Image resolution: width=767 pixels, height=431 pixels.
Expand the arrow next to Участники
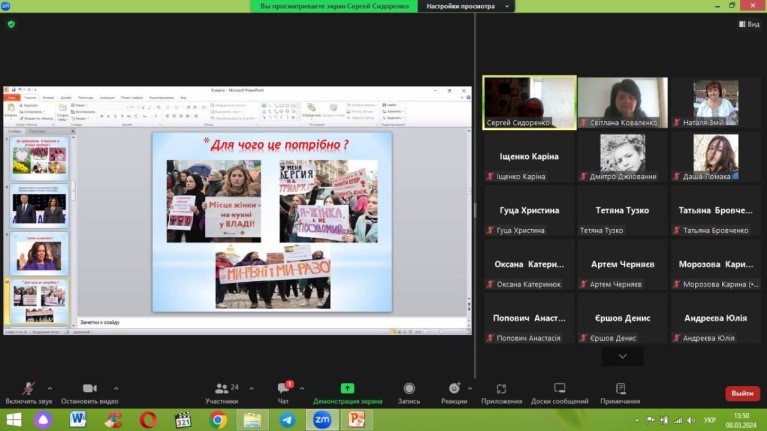[x=251, y=388]
